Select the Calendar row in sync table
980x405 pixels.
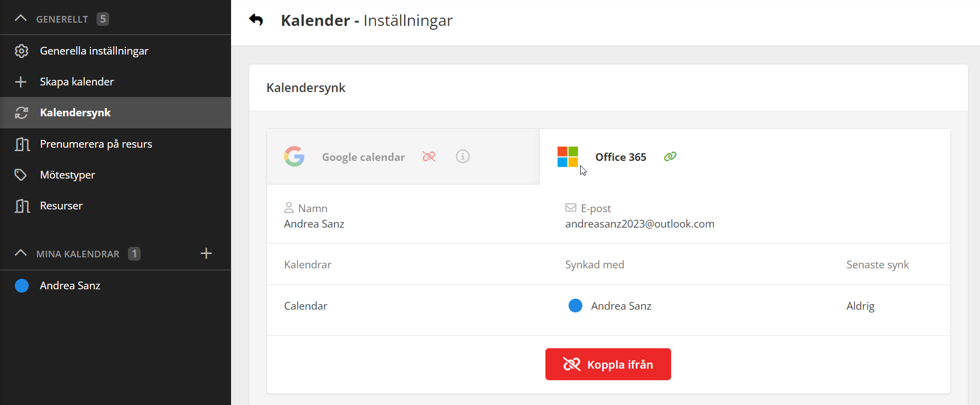coord(306,306)
